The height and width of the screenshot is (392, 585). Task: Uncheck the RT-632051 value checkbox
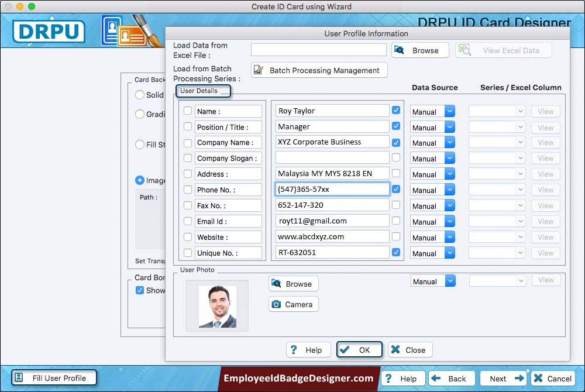click(396, 252)
